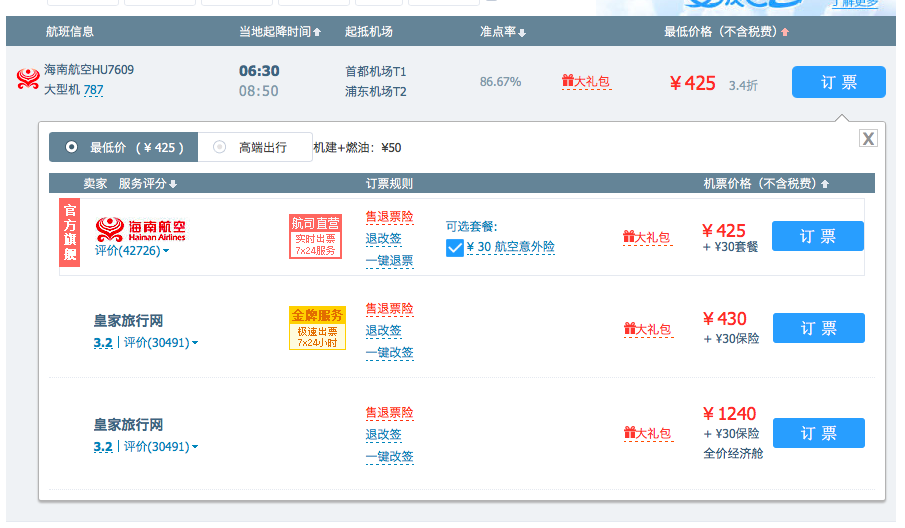Click the 首都机场T1 text
The height and width of the screenshot is (528, 905).
tap(376, 72)
